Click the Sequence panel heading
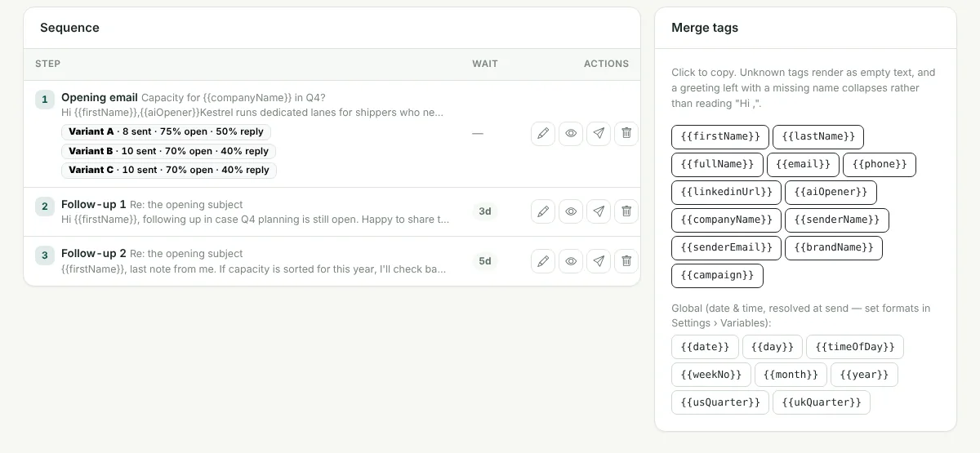 pos(69,28)
